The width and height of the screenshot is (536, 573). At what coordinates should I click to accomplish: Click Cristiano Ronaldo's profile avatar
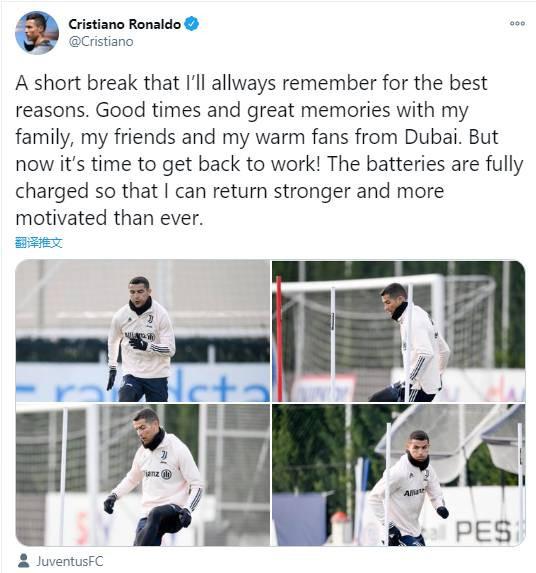tap(37, 33)
